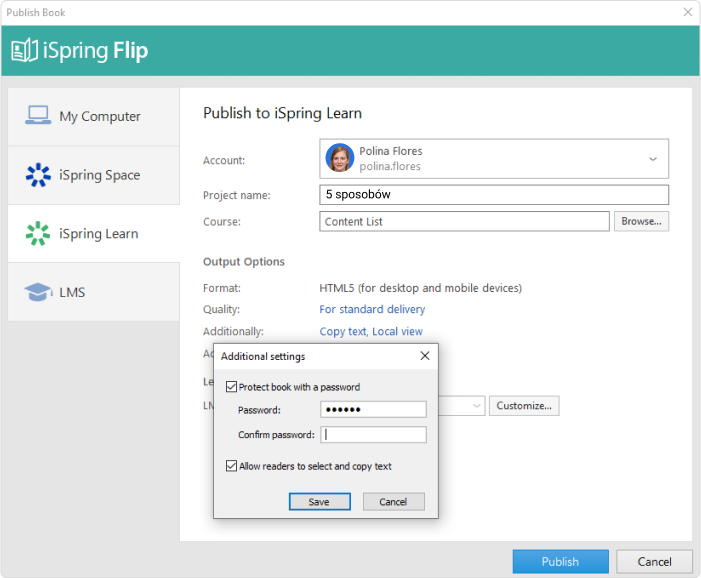This screenshot has width=701, height=578.
Task: Click Save in Additional settings
Action: (x=319, y=502)
